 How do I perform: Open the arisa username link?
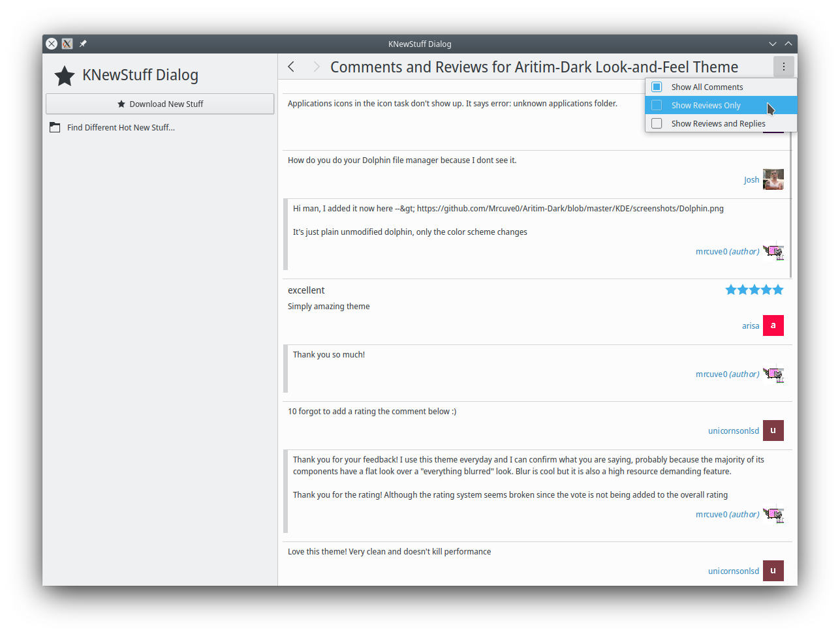(x=751, y=326)
